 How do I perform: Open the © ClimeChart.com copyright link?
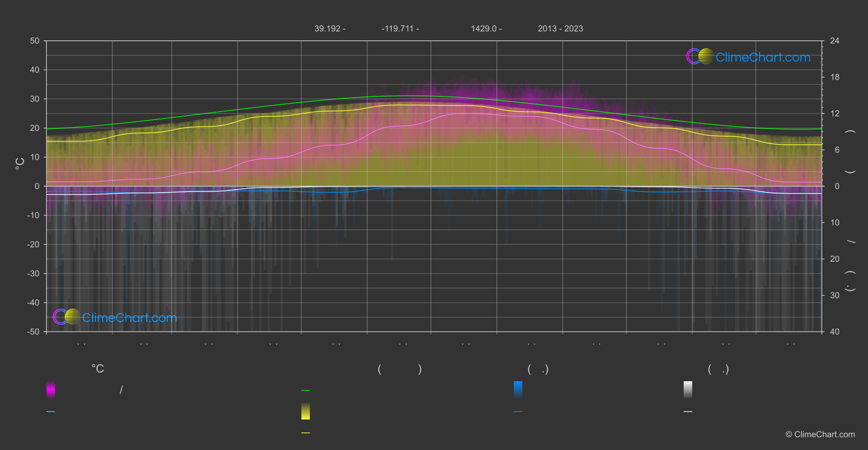pyautogui.click(x=820, y=434)
